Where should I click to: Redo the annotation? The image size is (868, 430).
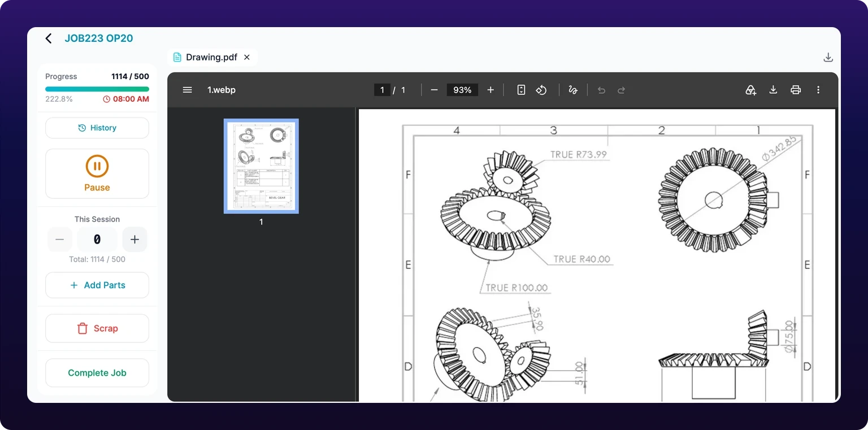click(x=621, y=90)
